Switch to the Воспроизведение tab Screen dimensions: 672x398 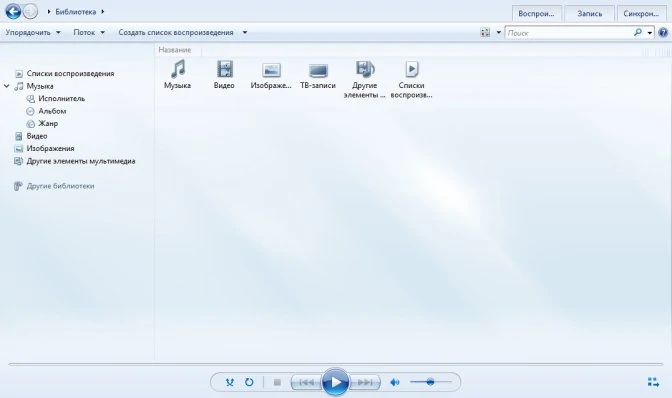pyautogui.click(x=536, y=14)
